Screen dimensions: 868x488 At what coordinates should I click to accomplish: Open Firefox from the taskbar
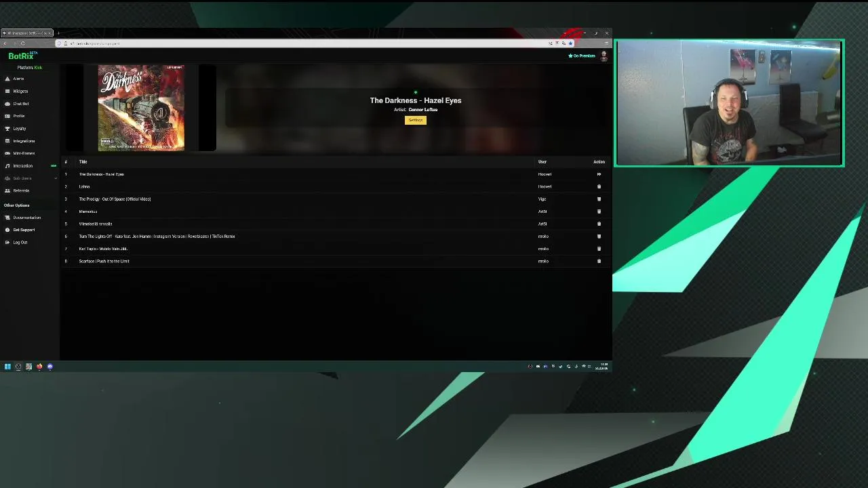coord(39,367)
